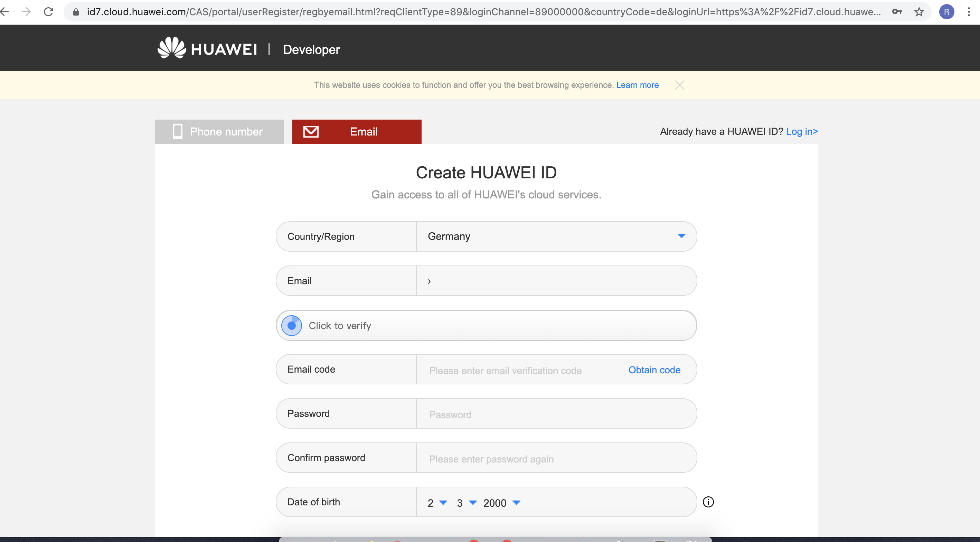
Task: Click the browser address bar URL
Action: [483, 12]
